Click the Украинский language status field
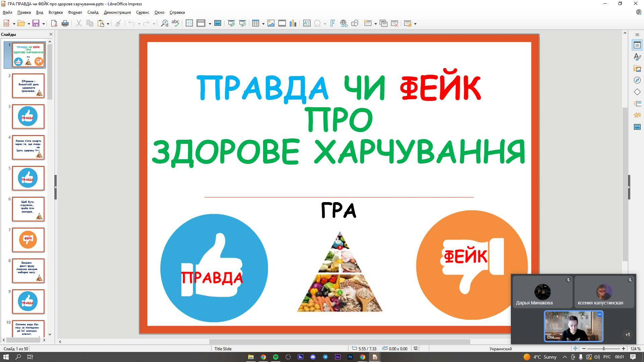The height and width of the screenshot is (362, 644). tap(500, 349)
